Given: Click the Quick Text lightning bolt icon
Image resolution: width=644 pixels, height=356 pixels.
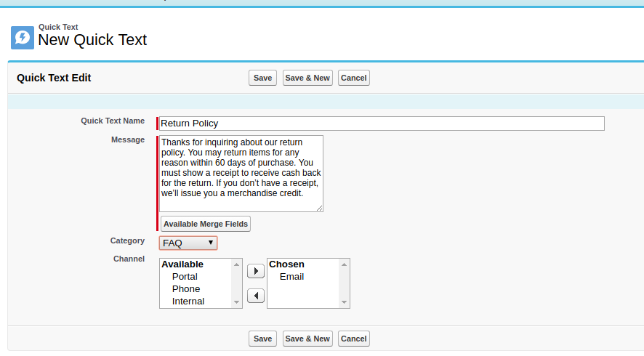Looking at the screenshot, I should pyautogui.click(x=23, y=38).
